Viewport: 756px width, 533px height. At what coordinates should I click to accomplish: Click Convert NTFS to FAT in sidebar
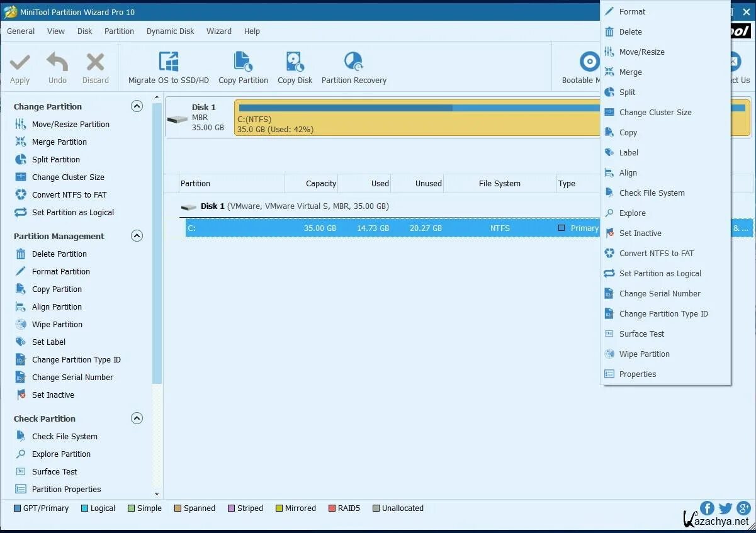pos(69,195)
